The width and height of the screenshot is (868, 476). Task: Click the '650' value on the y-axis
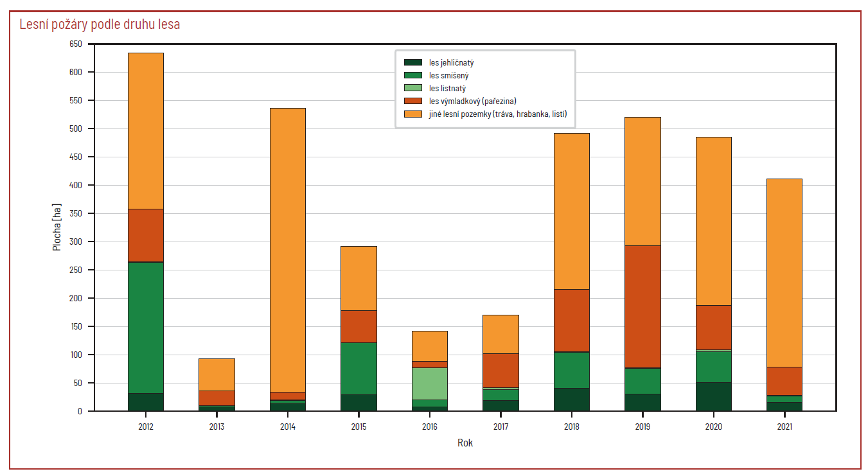(76, 44)
